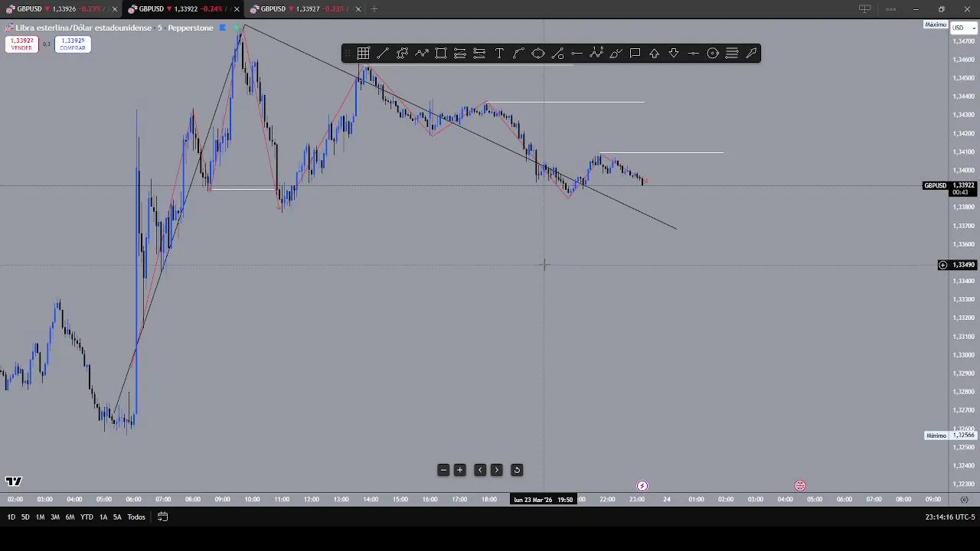Choose the zigzag path drawing tool

(x=422, y=53)
